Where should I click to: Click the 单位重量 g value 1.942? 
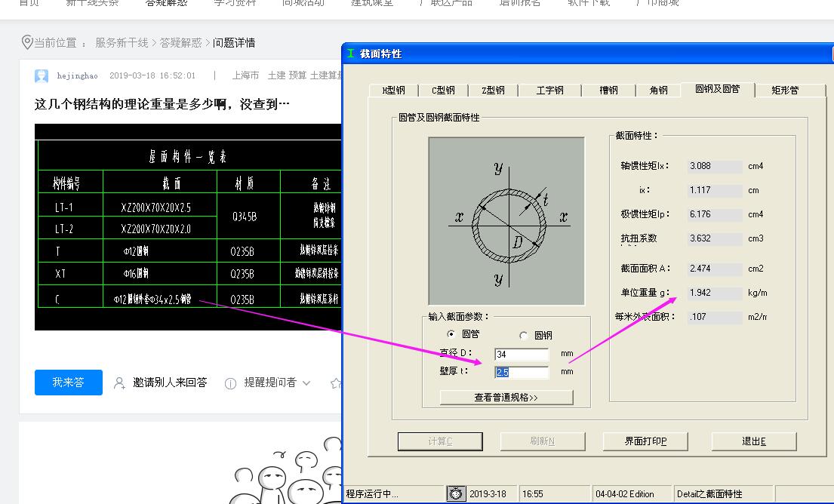coord(715,293)
